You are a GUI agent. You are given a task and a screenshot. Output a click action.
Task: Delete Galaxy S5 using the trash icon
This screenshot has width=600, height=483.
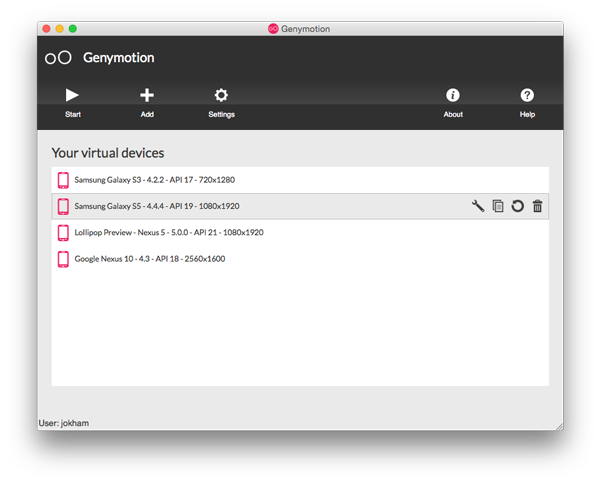[537, 206]
